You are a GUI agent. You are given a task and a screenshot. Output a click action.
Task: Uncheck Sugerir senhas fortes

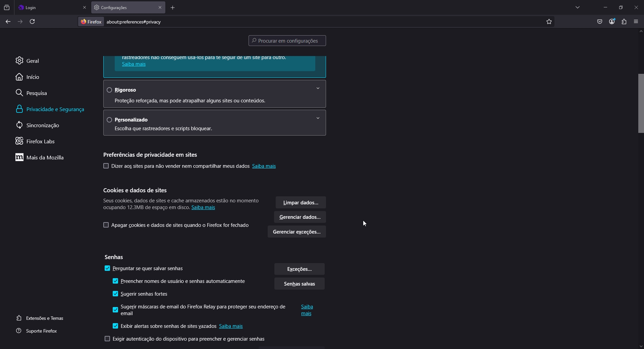(115, 294)
